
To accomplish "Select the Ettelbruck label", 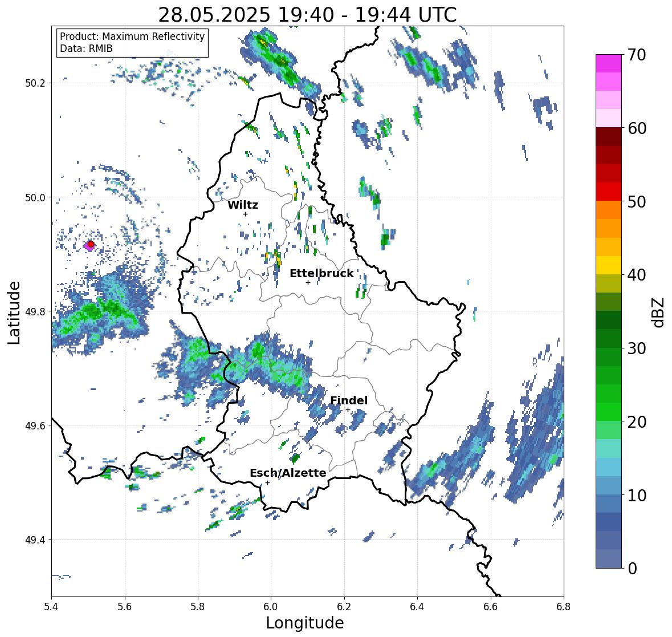I will [x=321, y=274].
